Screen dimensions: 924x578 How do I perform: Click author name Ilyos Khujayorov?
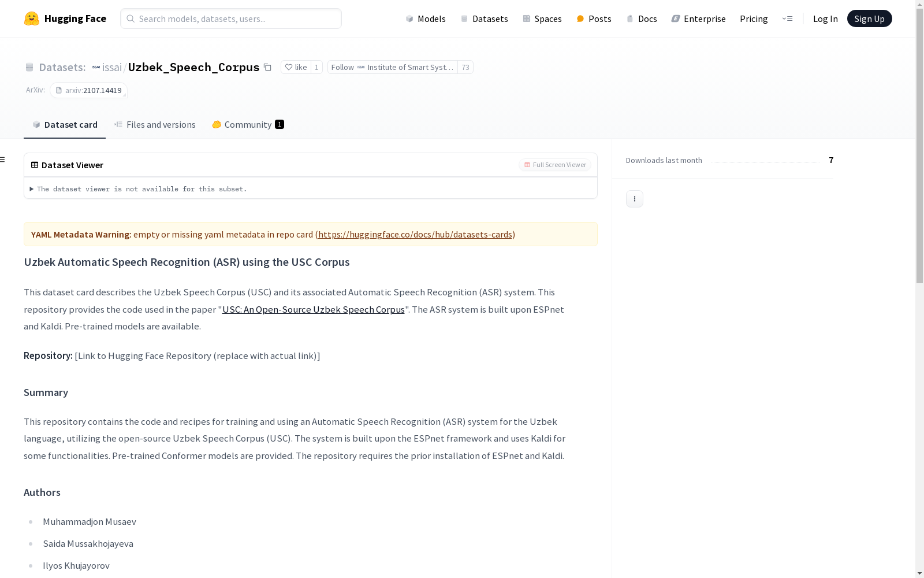pos(76,565)
